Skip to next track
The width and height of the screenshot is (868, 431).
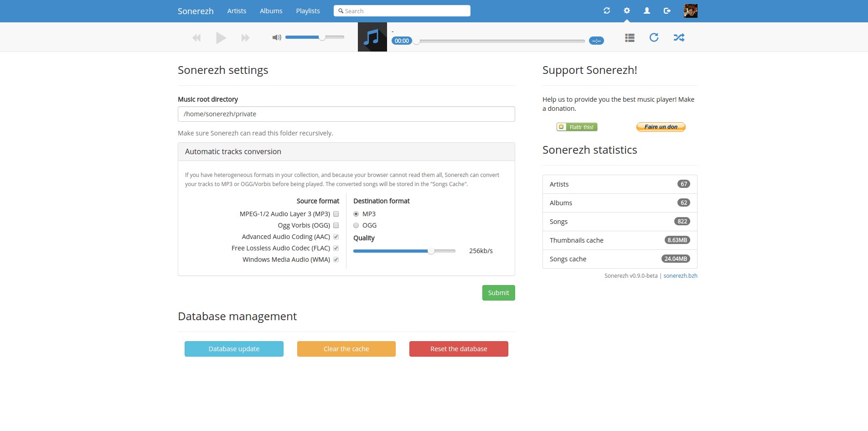point(245,37)
